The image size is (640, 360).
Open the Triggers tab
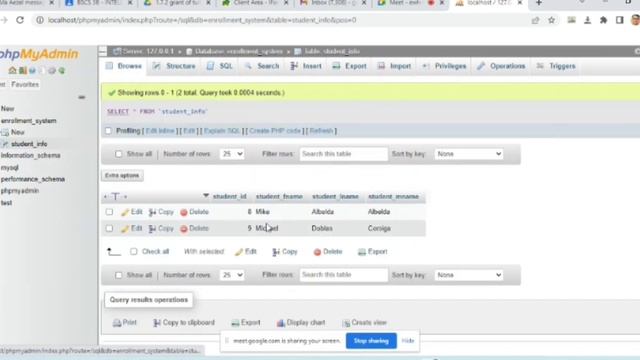point(556,66)
